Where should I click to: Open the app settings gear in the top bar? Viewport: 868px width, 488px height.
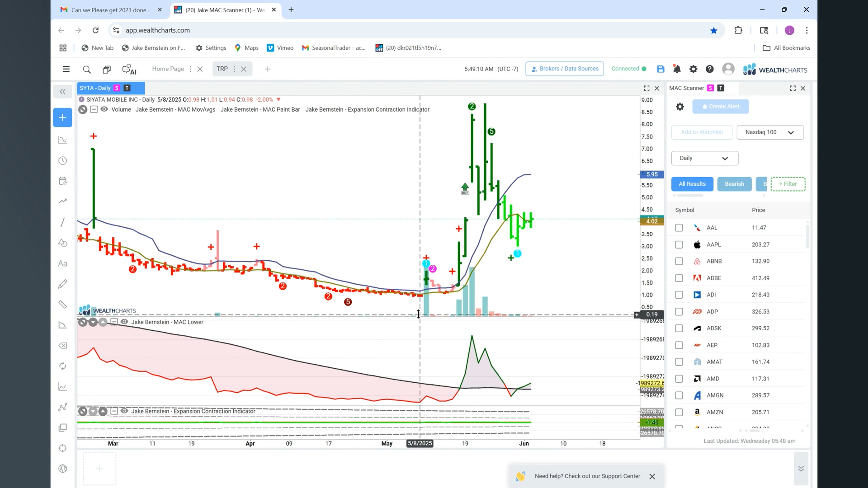pos(693,69)
